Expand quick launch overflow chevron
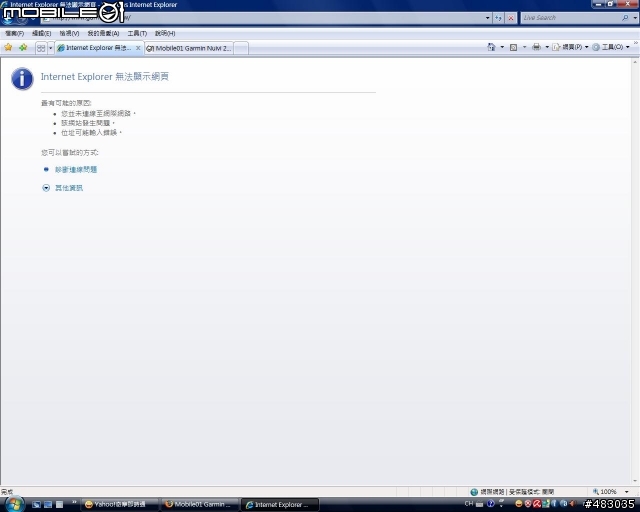The height and width of the screenshot is (512, 640). tap(74, 502)
